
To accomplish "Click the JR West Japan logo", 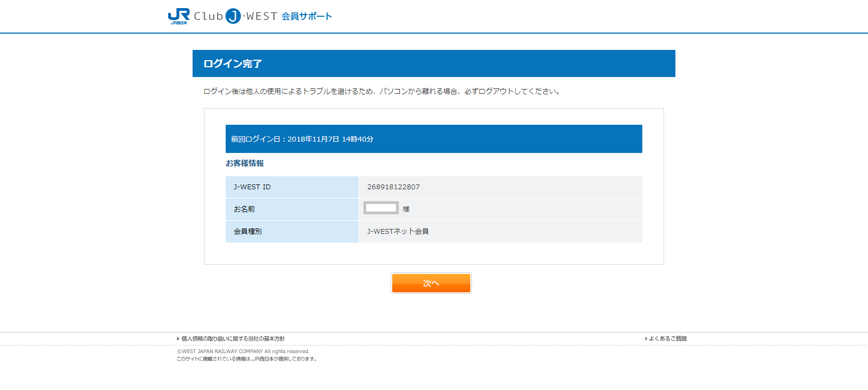I will (x=178, y=16).
